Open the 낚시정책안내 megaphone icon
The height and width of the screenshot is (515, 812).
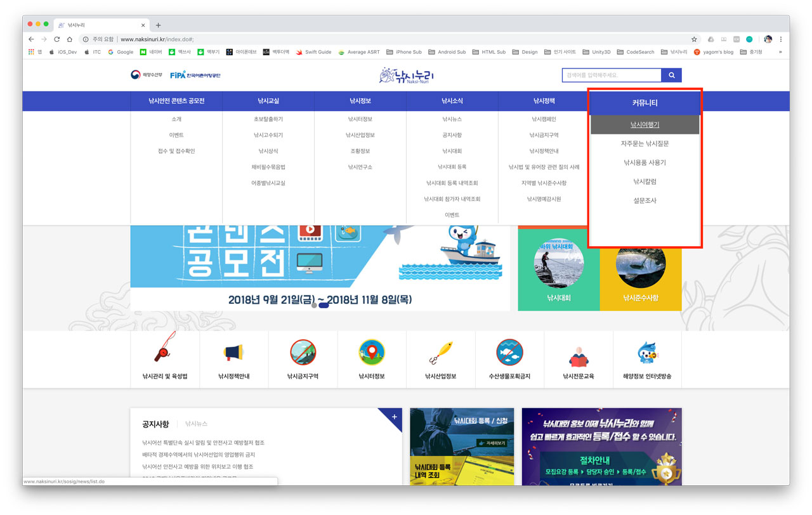(x=233, y=352)
